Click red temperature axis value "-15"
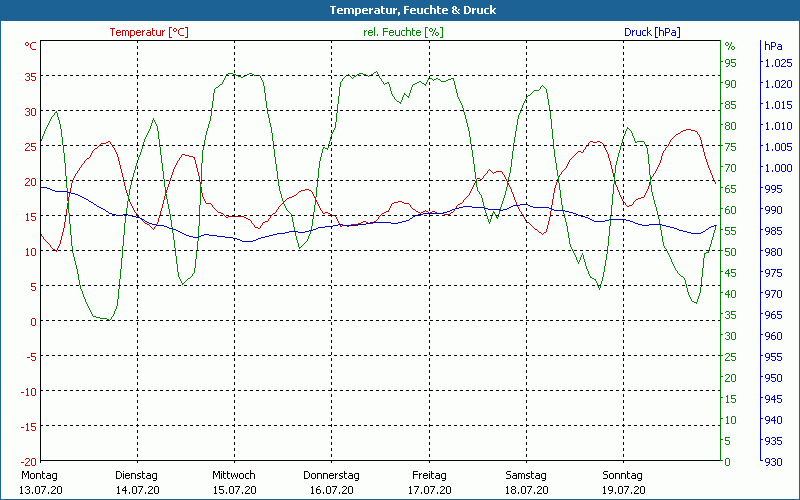Screen dimensions: 800x500 (x=28, y=427)
